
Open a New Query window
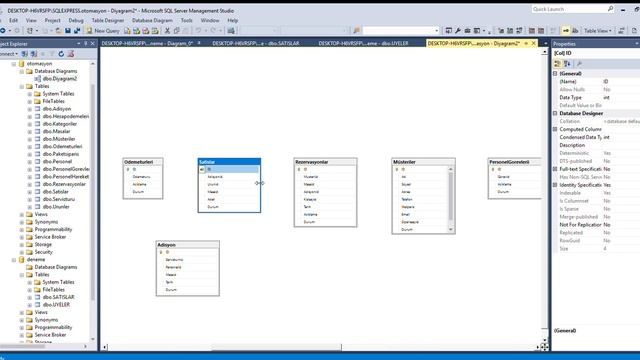pyautogui.click(x=103, y=31)
